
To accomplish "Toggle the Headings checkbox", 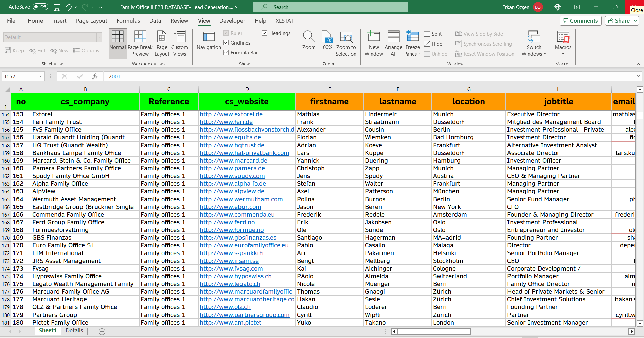I will pyautogui.click(x=265, y=33).
